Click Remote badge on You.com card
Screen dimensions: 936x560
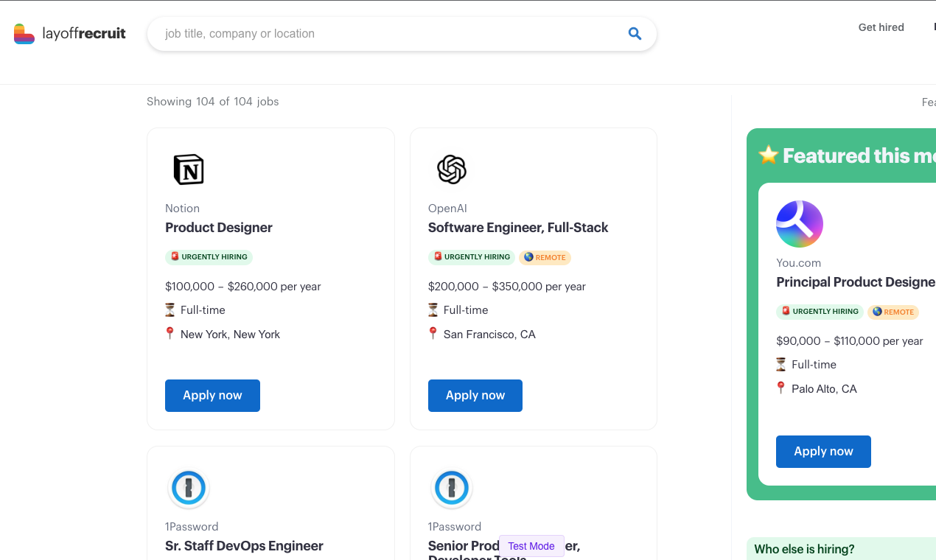893,312
